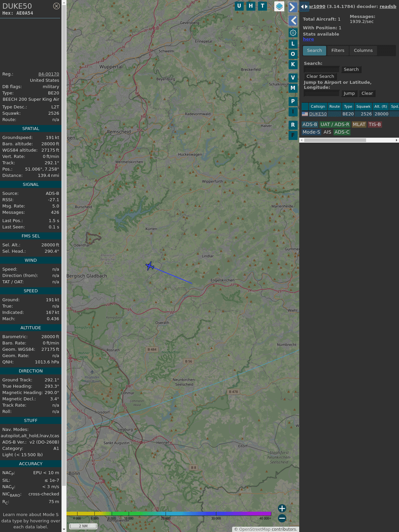This screenshot has width=399, height=532.
Task: Sort table by Type column header
Action: click(348, 106)
